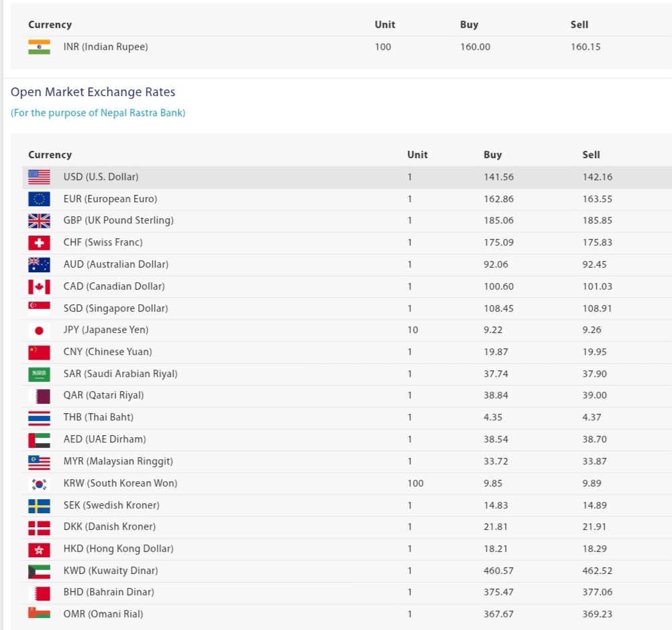672x630 pixels.
Task: Select the European Union flag icon
Action: tap(39, 199)
